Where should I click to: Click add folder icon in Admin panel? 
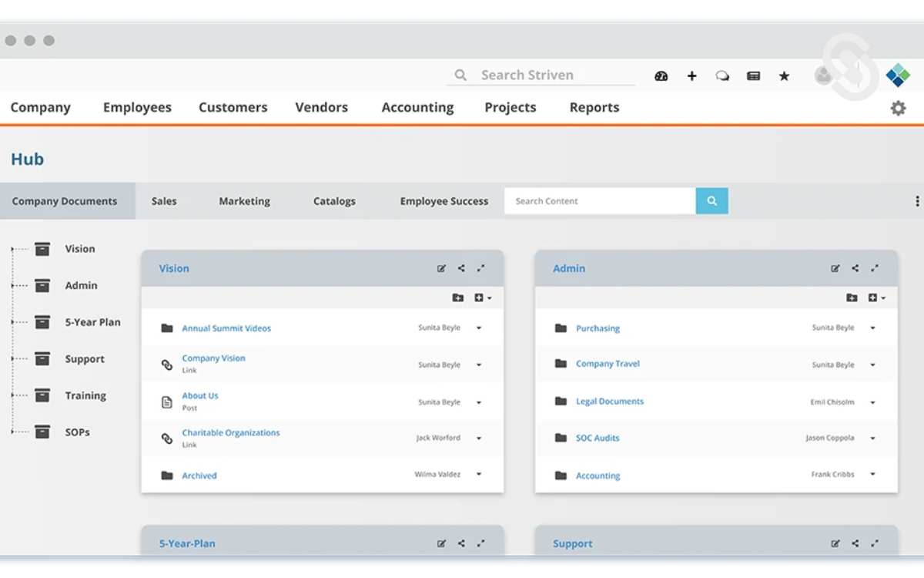pyautogui.click(x=852, y=298)
